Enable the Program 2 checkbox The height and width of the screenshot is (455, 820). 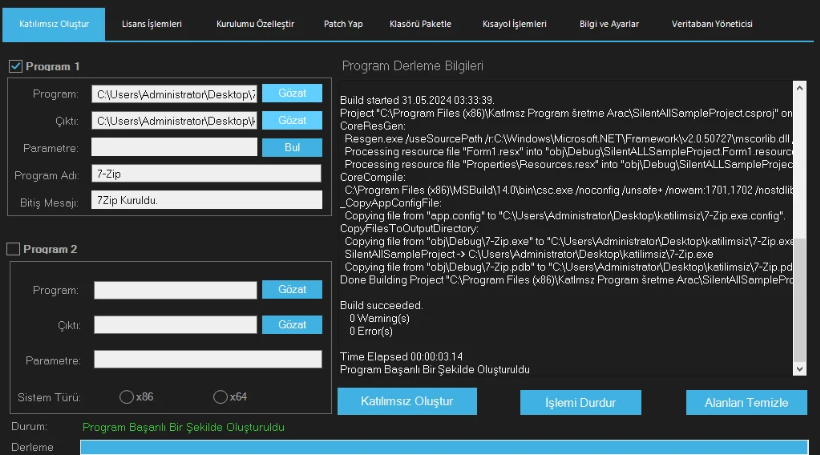click(15, 249)
